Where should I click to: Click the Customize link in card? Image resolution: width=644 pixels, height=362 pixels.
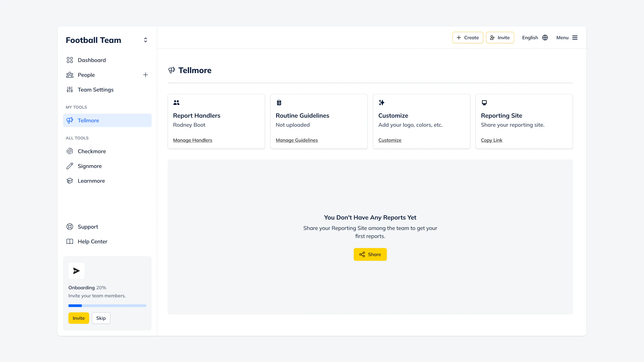coord(390,140)
